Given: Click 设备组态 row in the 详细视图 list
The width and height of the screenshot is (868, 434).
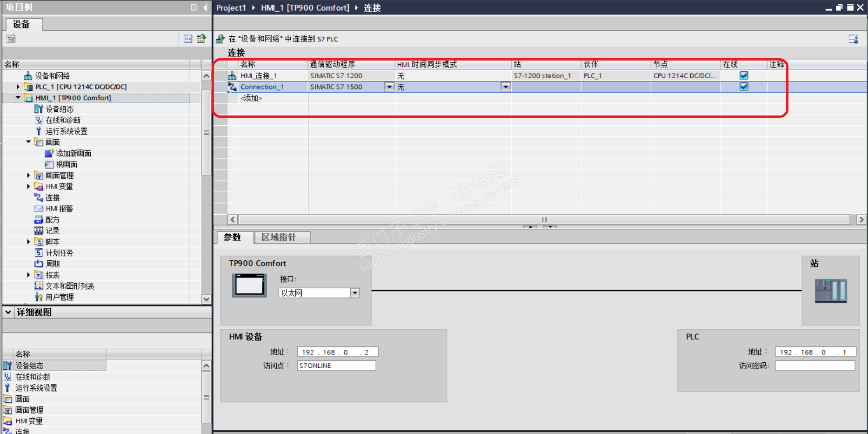Looking at the screenshot, I should [54, 366].
